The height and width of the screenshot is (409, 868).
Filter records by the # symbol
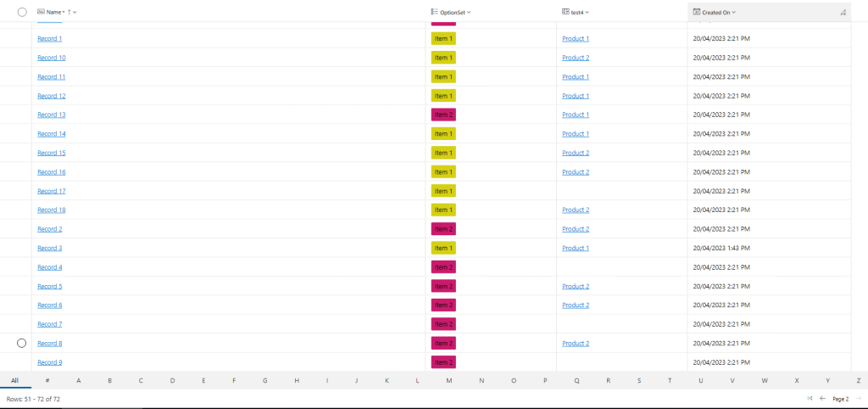point(47,380)
